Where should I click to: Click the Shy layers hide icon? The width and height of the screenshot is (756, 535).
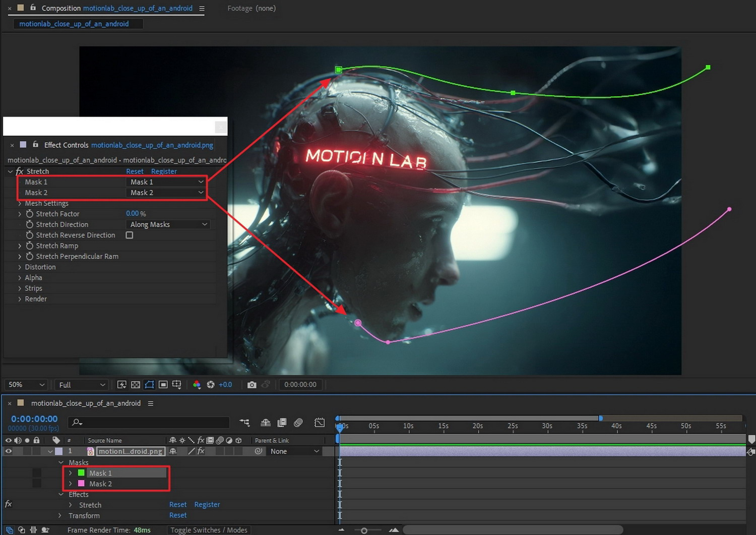[x=266, y=423]
